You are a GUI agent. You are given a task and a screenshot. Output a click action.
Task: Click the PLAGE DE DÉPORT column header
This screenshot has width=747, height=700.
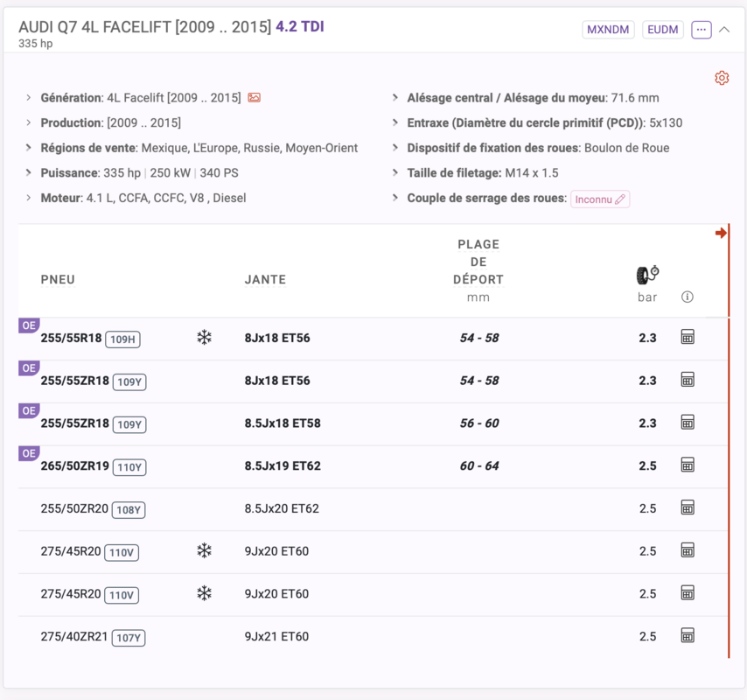pyautogui.click(x=478, y=262)
